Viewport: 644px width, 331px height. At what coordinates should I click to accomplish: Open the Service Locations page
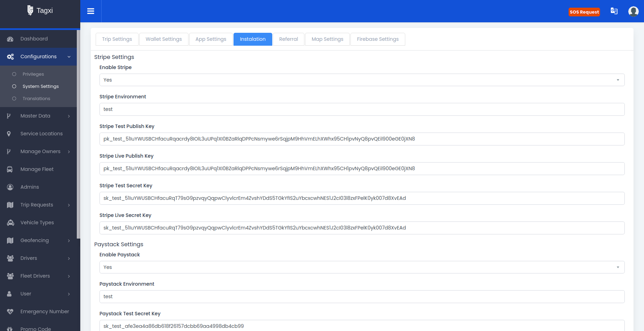pos(42,134)
